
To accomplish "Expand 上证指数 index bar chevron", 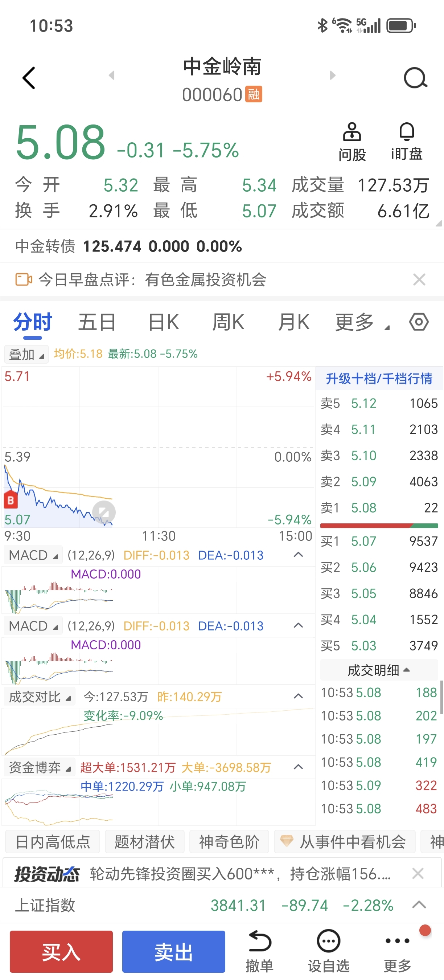I will (x=419, y=905).
